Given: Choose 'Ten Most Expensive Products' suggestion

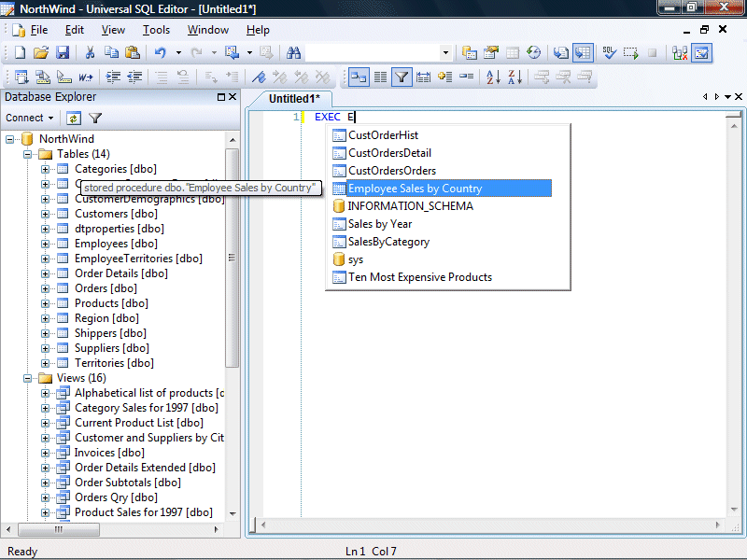Looking at the screenshot, I should [x=419, y=277].
